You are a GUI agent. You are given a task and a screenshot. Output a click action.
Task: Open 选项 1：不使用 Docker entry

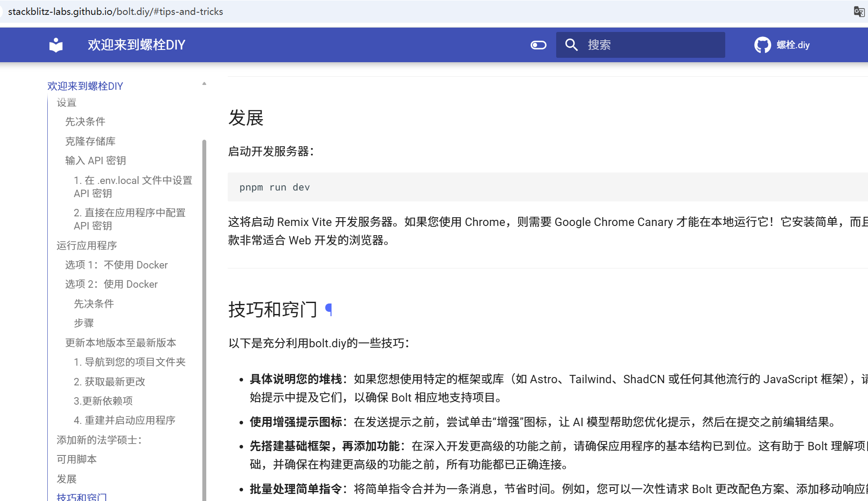pyautogui.click(x=116, y=265)
